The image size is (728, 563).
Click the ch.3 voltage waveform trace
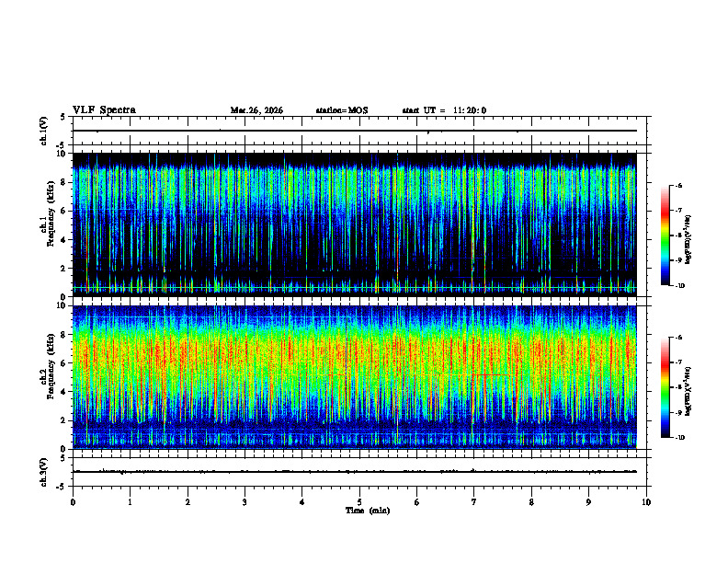point(354,472)
